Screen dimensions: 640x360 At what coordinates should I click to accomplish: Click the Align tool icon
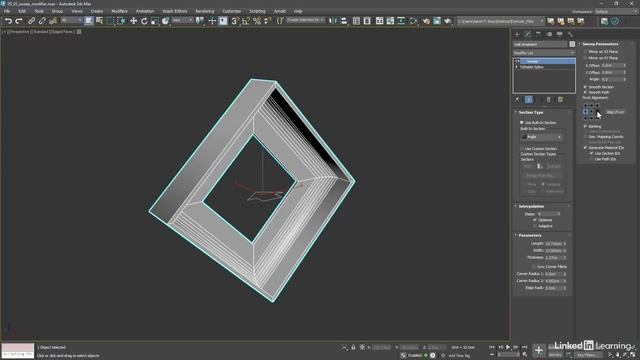tap(344, 21)
